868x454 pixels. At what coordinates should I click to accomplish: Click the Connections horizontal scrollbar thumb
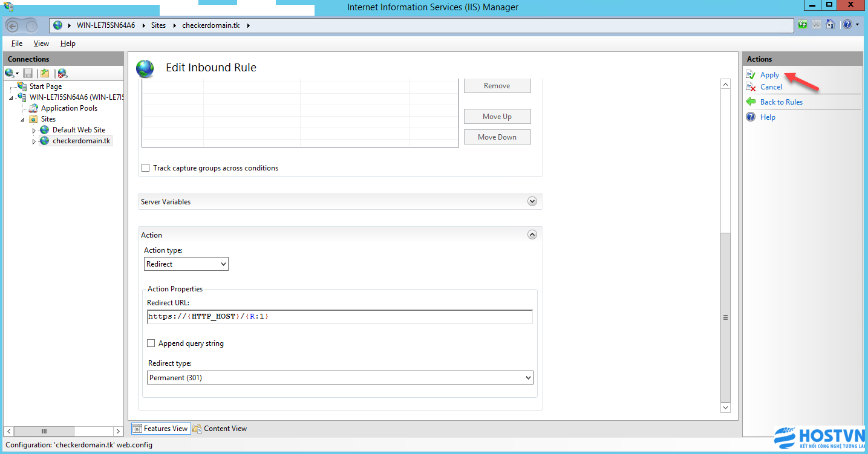[x=44, y=431]
